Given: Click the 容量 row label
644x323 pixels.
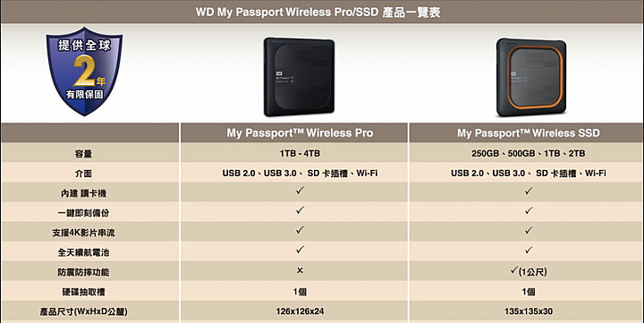Looking at the screenshot, I should tap(83, 154).
